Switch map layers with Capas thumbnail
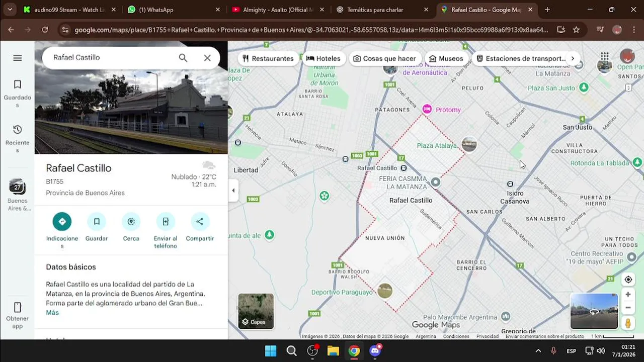The height and width of the screenshot is (362, 644). pos(256,311)
